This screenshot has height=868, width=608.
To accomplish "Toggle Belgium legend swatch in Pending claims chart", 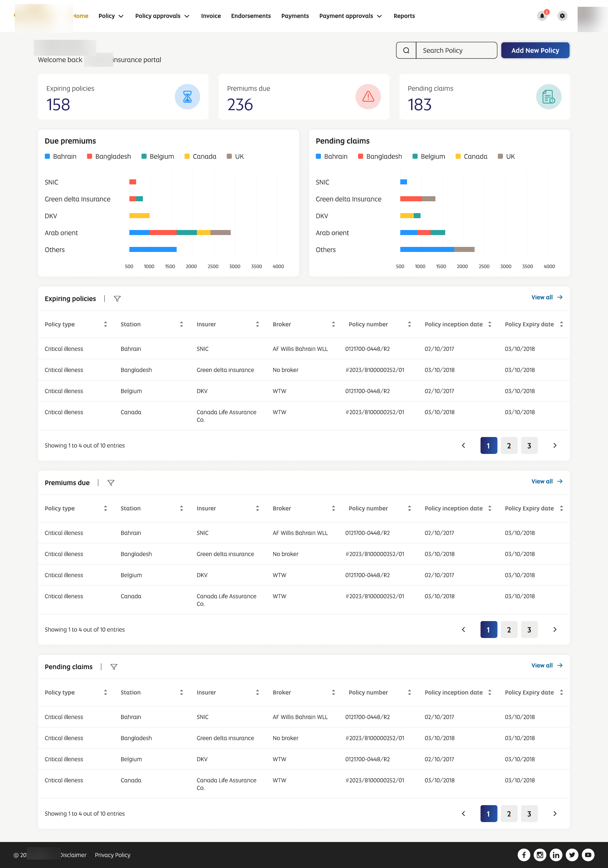I will (x=415, y=156).
